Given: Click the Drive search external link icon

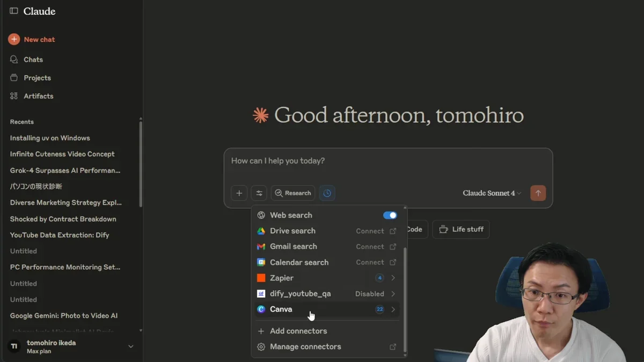Looking at the screenshot, I should point(393,231).
